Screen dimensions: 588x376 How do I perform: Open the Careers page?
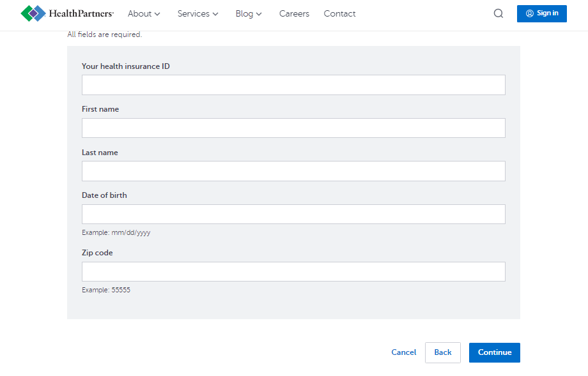click(294, 13)
